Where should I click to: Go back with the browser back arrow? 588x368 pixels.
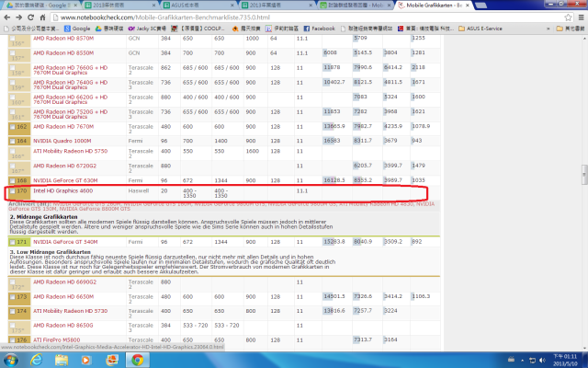(6, 17)
